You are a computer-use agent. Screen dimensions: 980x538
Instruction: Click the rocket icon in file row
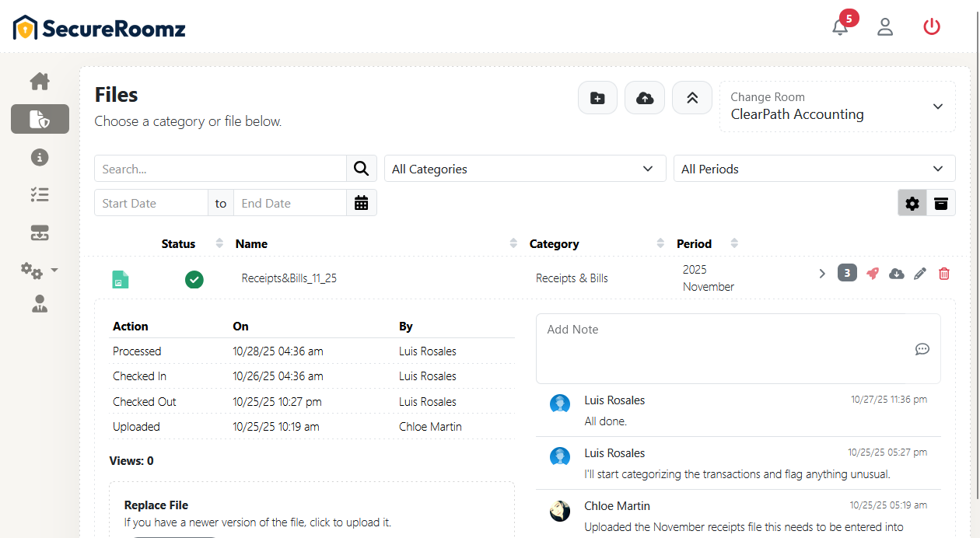click(x=873, y=274)
